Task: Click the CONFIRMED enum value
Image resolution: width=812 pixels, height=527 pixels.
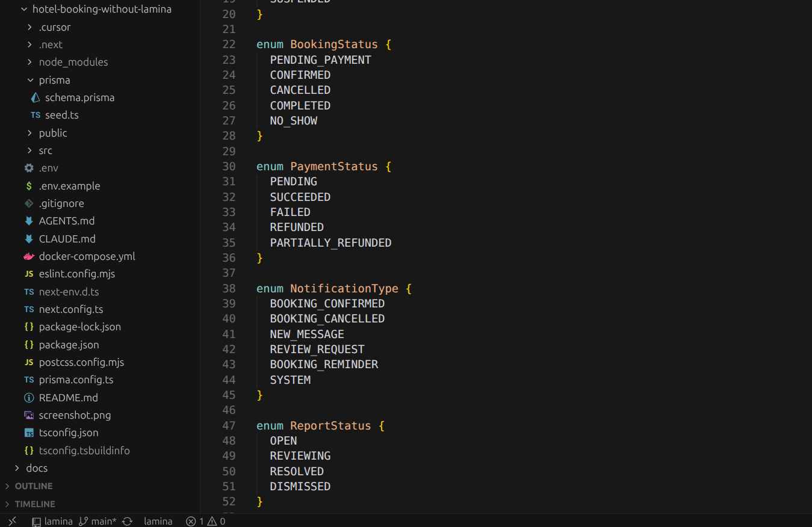Action: tap(300, 75)
